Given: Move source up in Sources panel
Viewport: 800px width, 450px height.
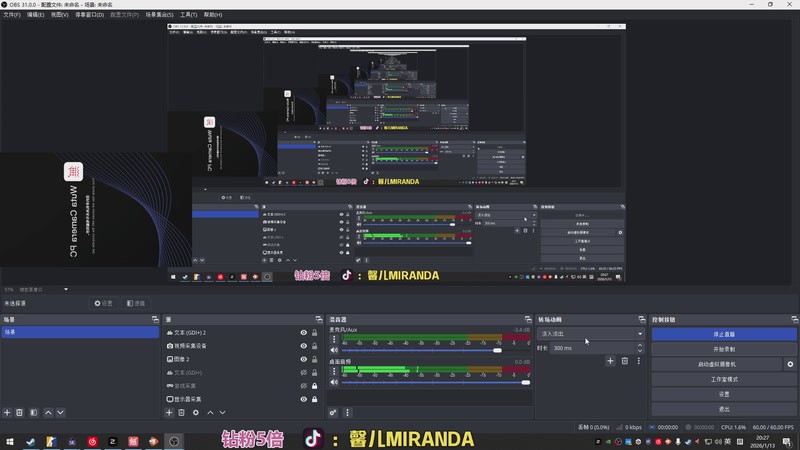Looking at the screenshot, I should coord(210,412).
